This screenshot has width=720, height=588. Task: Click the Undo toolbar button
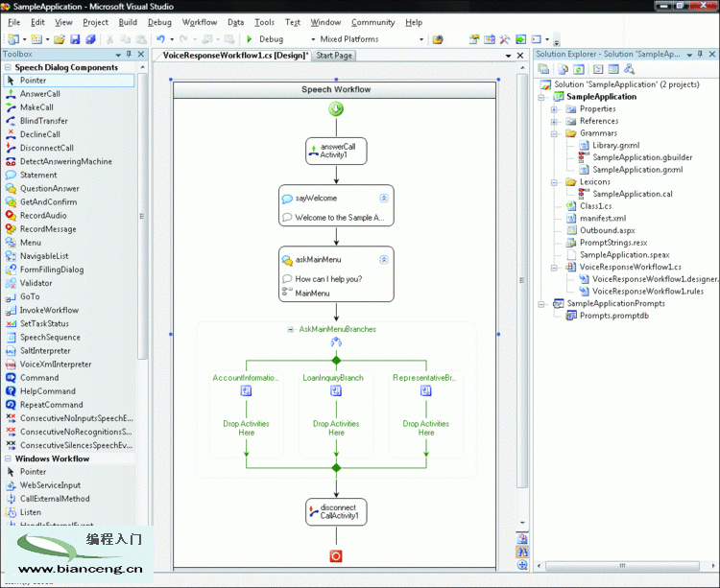[160, 39]
